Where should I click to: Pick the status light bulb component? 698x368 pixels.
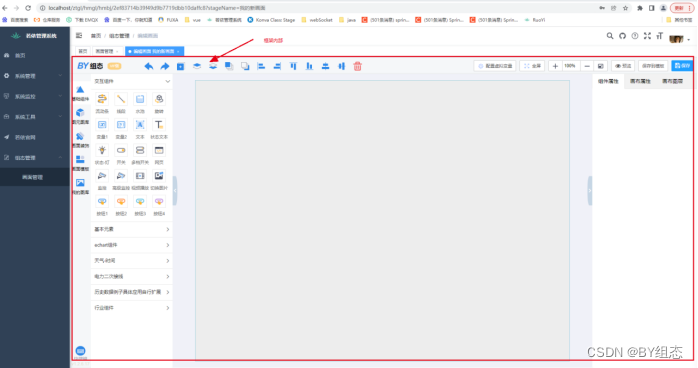coord(102,150)
